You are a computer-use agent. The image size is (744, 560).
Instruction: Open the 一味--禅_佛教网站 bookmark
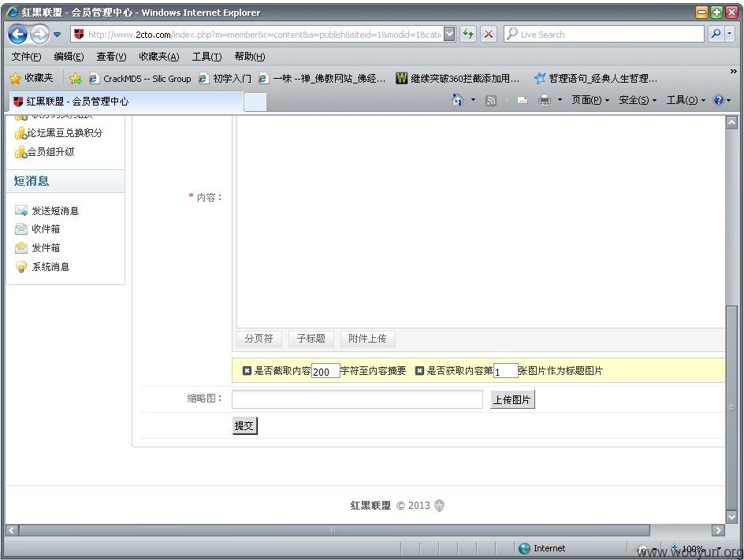(x=322, y=79)
